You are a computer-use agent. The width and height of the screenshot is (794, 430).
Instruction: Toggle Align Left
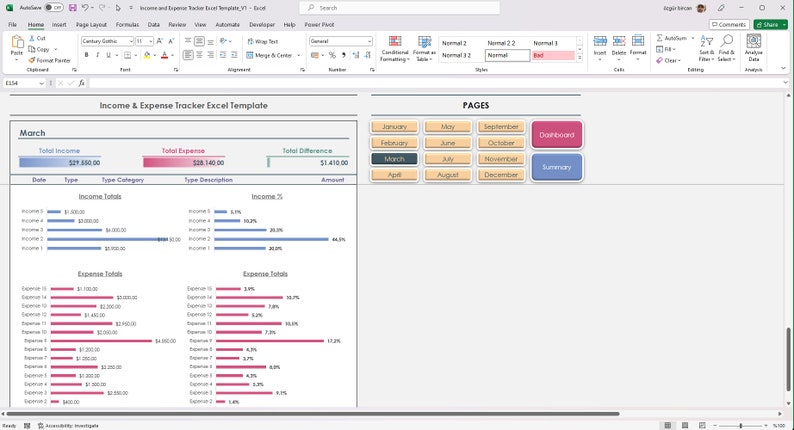(188, 55)
